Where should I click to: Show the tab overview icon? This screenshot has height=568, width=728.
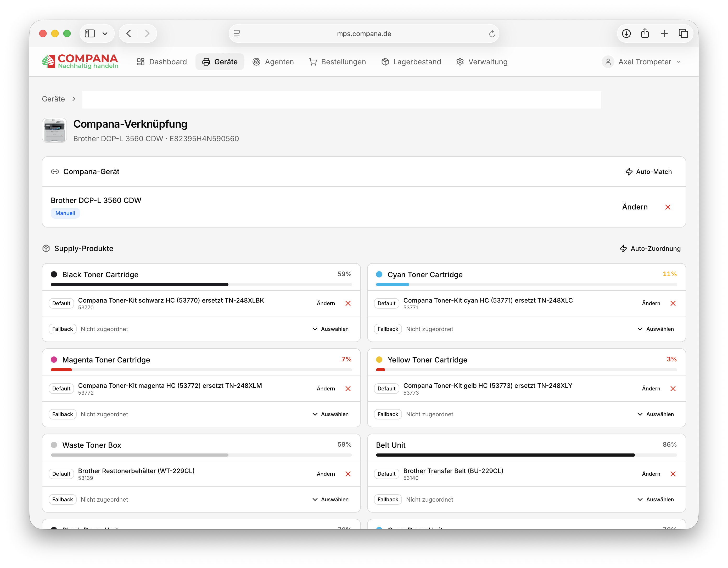tap(683, 33)
